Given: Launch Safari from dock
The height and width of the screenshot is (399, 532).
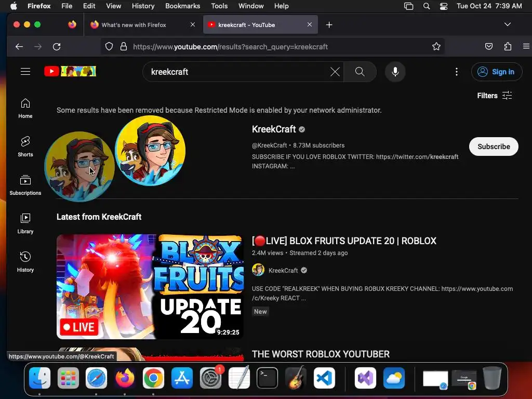Looking at the screenshot, I should [96, 378].
